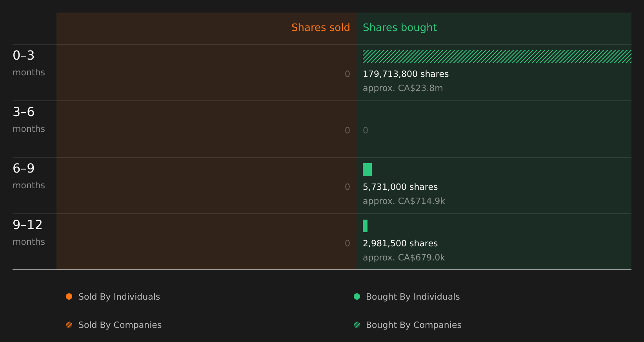Screen dimensions: 644x342
Task: Click the solid green 6–9 months bar
Action: click(x=367, y=169)
